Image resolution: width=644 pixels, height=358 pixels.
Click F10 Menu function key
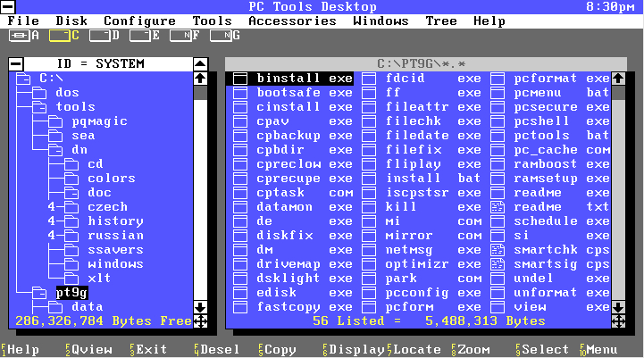[598, 350]
